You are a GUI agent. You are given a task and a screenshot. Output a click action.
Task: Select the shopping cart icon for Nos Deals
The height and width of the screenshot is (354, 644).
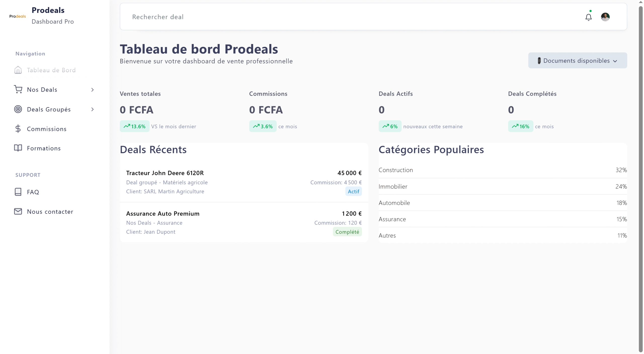click(18, 89)
